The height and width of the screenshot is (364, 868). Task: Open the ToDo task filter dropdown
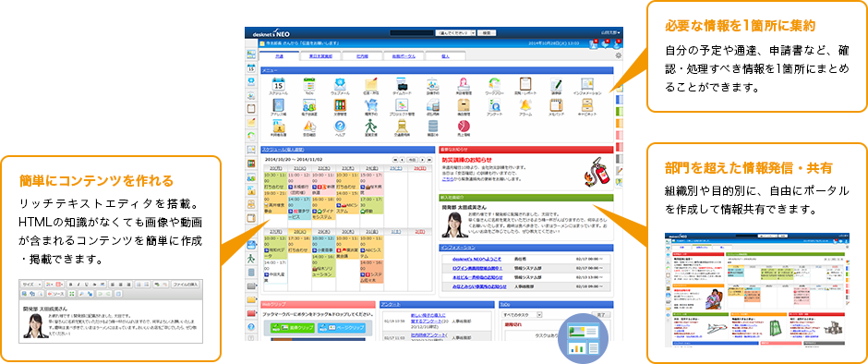(x=522, y=315)
